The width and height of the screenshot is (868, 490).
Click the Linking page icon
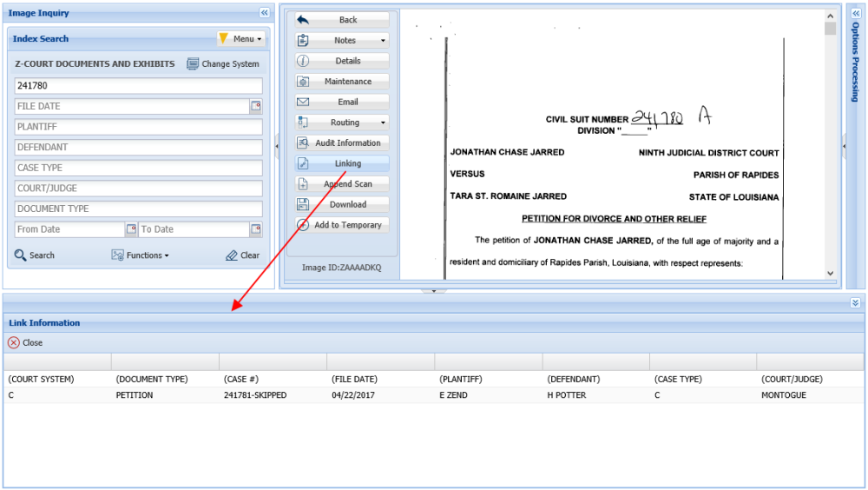[303, 163]
